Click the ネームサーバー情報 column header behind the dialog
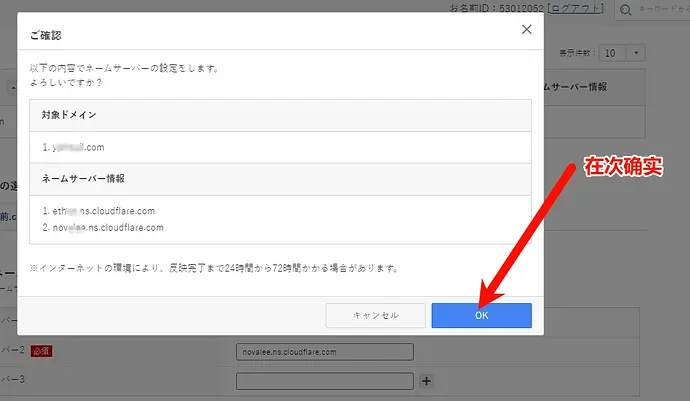 click(576, 87)
